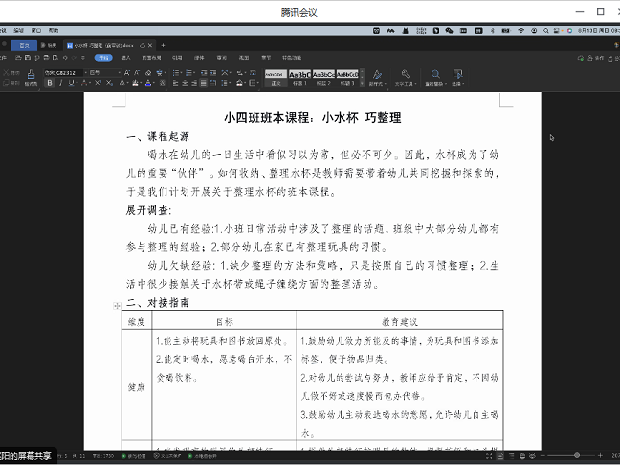Viewport: 620px width, 465px height.
Task: Switch to the 审阅 ribbon tab
Action: click(221, 58)
